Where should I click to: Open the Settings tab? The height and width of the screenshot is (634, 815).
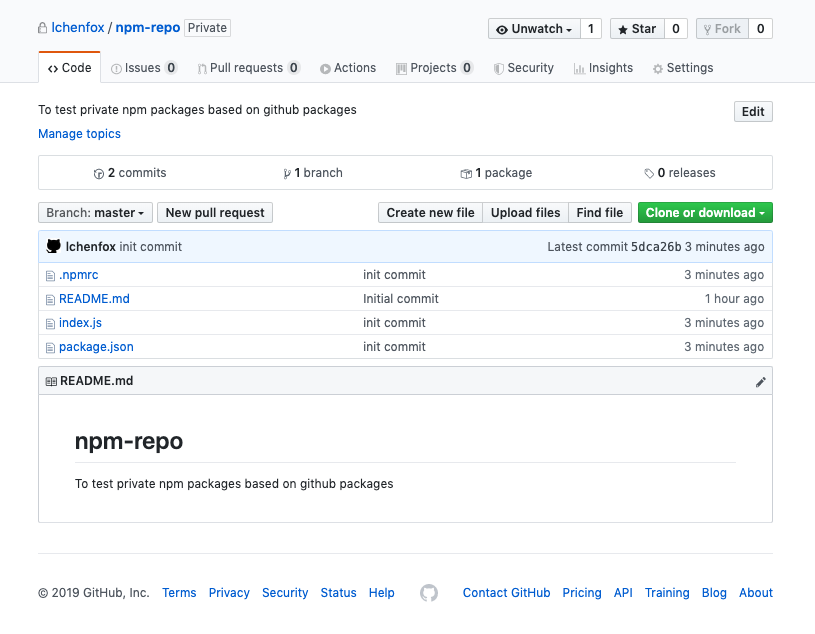coord(683,68)
